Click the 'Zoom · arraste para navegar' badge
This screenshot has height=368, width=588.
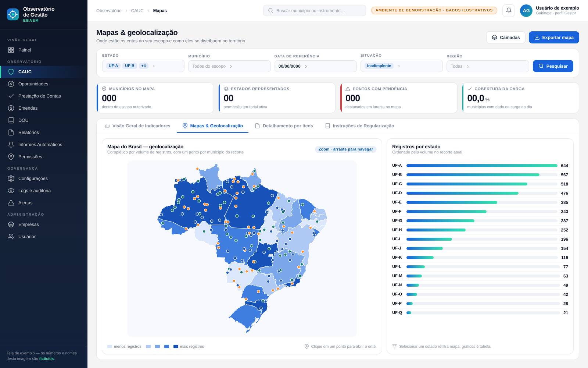[x=346, y=149]
